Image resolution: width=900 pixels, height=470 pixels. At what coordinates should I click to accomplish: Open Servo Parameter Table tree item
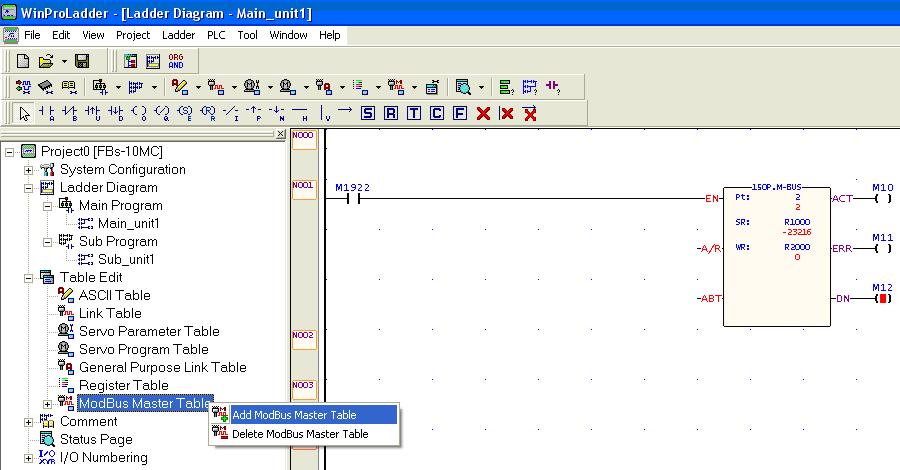[x=149, y=331]
